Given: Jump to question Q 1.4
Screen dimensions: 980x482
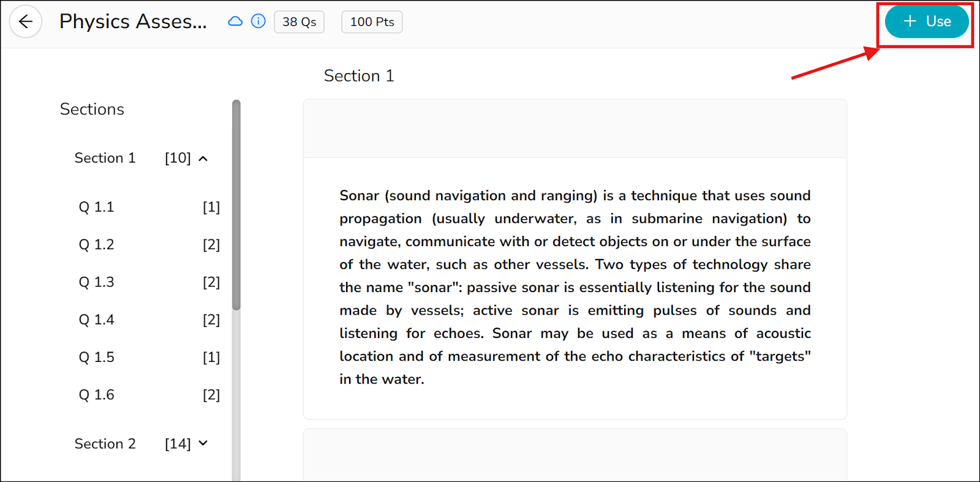Looking at the screenshot, I should 149,320.
